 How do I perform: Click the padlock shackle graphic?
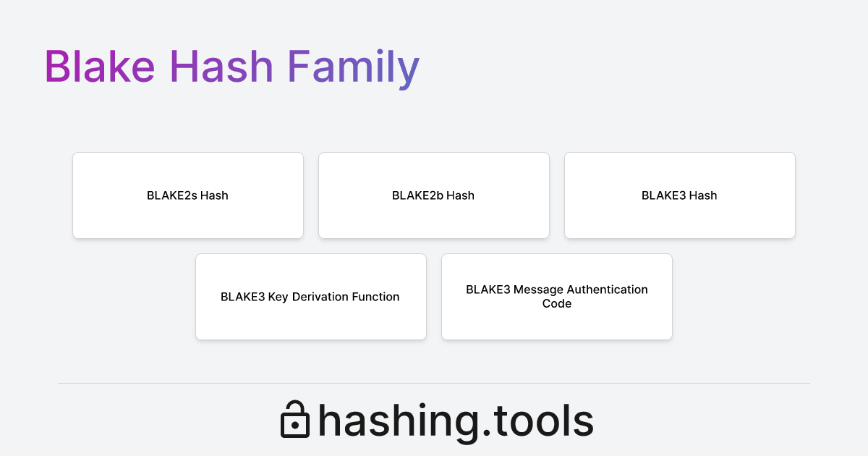click(295, 407)
